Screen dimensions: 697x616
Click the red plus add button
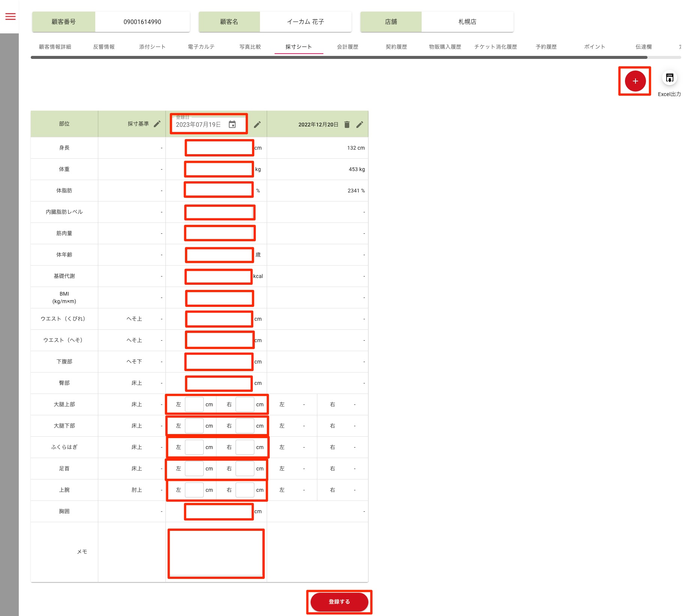pyautogui.click(x=635, y=81)
